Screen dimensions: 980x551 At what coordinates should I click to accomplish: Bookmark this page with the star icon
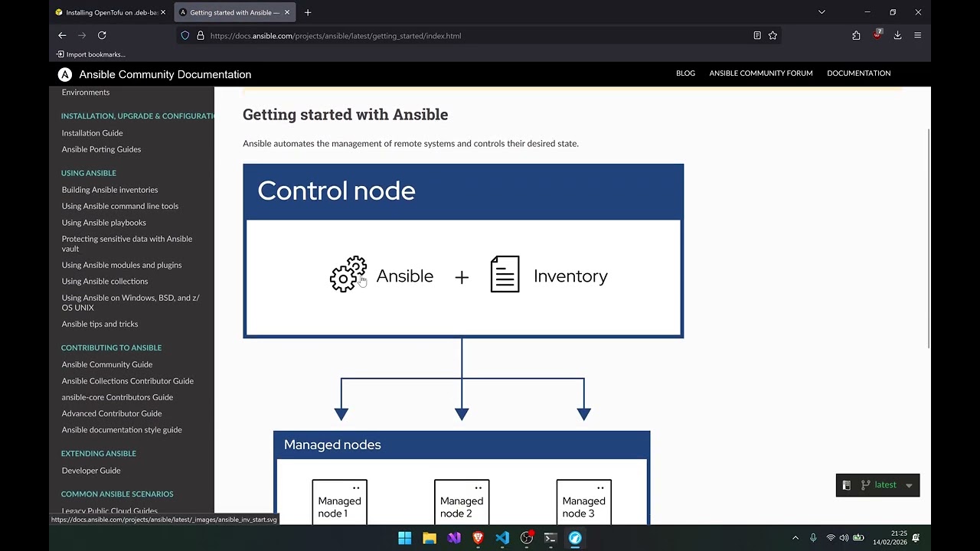point(773,35)
